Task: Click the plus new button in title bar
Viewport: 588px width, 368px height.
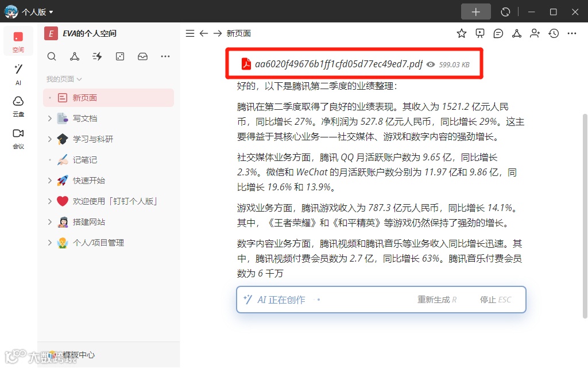Action: [x=476, y=11]
